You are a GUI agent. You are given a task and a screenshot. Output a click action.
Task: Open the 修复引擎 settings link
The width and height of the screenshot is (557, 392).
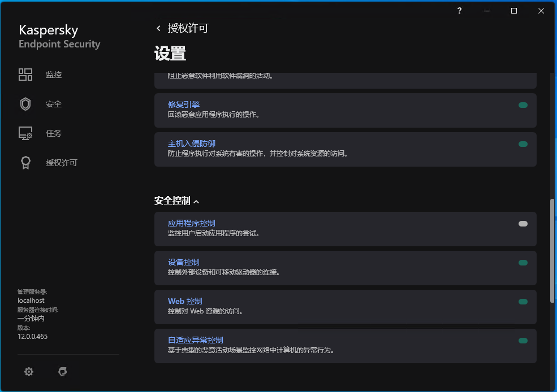coord(184,104)
